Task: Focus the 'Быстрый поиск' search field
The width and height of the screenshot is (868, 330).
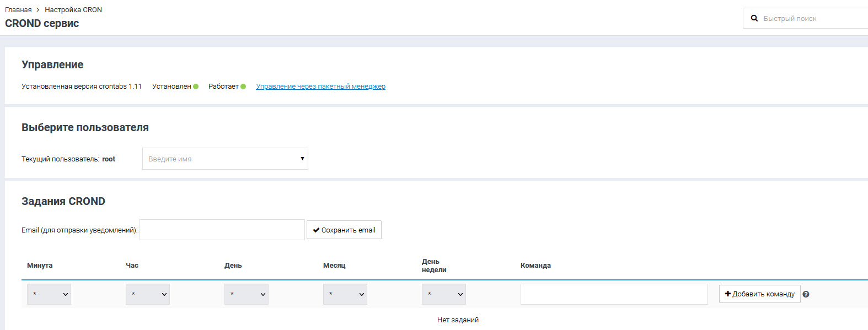Action: coord(811,18)
